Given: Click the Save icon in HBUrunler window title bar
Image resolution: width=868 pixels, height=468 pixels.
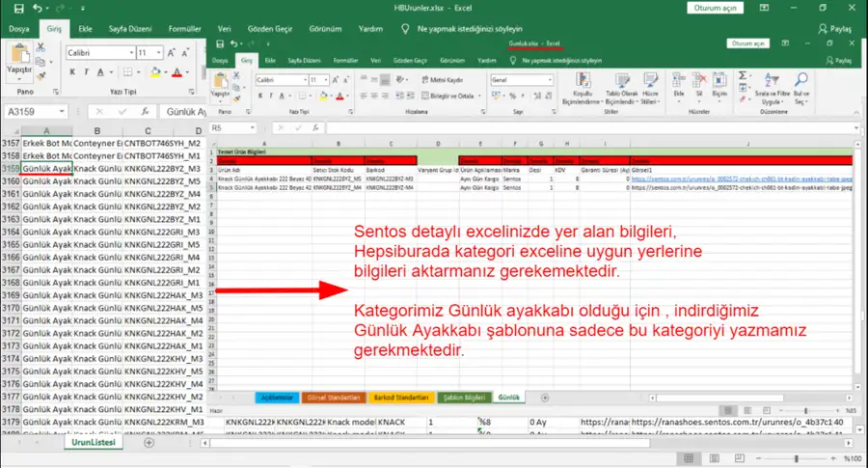Looking at the screenshot, I should point(18,9).
